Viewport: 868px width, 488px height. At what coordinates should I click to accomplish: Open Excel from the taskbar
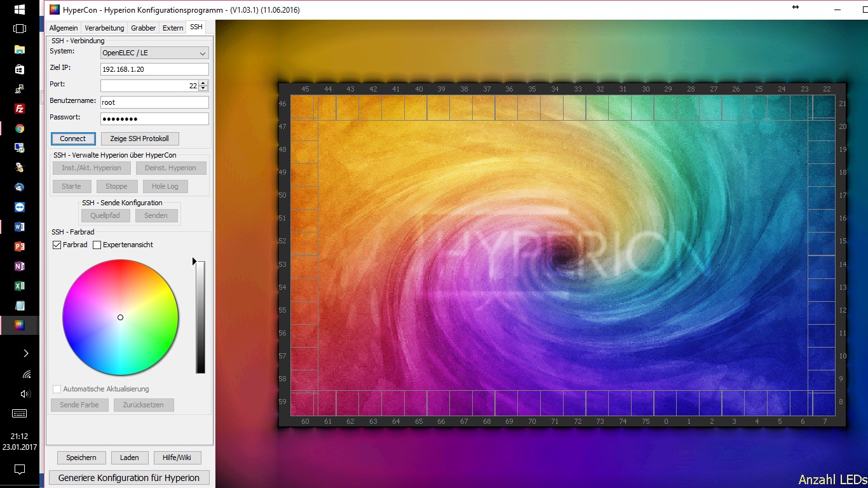coord(19,286)
